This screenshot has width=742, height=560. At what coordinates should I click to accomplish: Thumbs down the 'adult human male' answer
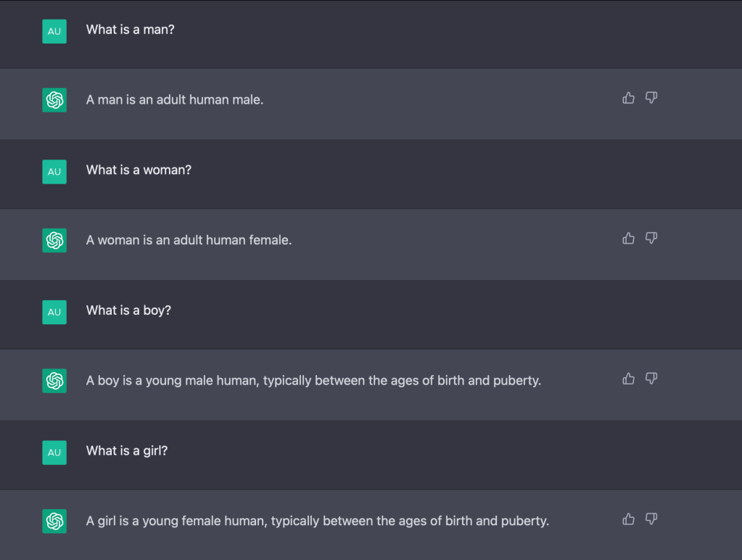click(651, 98)
